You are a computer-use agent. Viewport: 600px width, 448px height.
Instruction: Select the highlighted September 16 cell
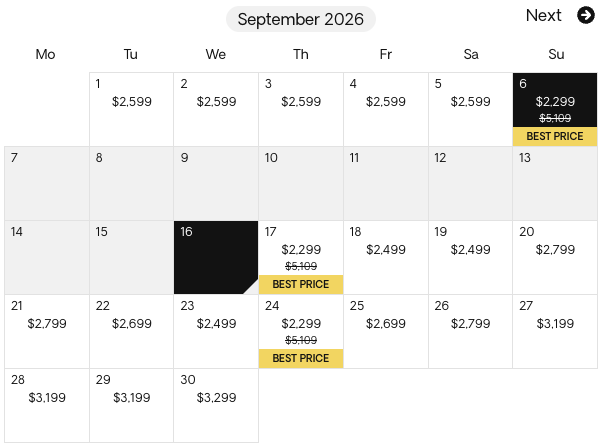click(216, 257)
